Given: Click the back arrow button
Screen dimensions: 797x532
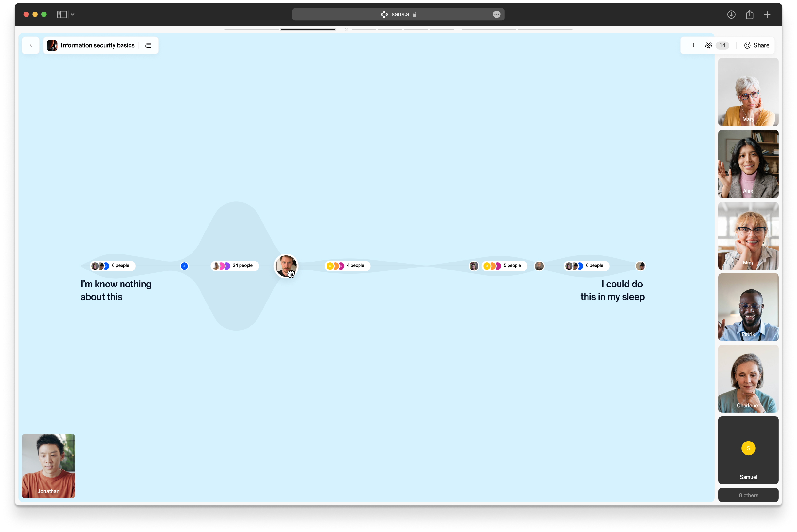Looking at the screenshot, I should pyautogui.click(x=31, y=45).
